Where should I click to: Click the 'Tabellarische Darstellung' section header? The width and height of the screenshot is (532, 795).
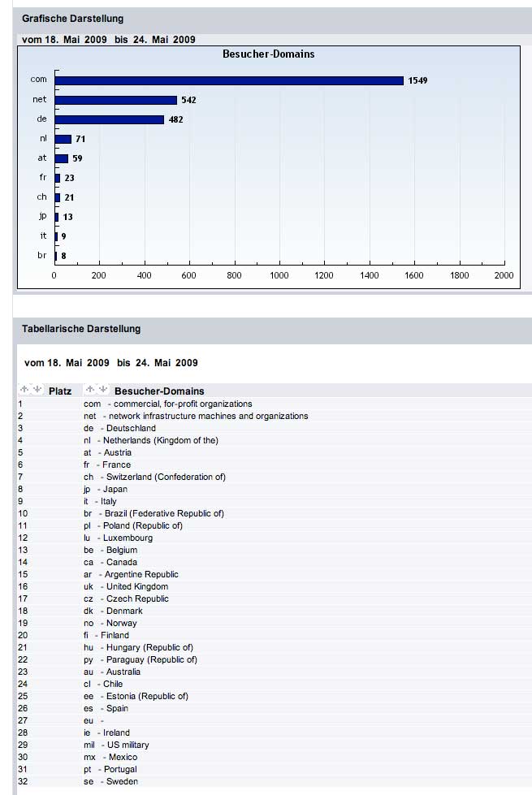(81, 329)
